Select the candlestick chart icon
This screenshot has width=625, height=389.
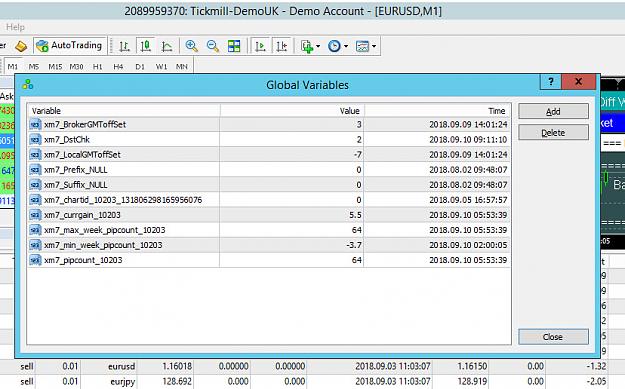pyautogui.click(x=146, y=46)
